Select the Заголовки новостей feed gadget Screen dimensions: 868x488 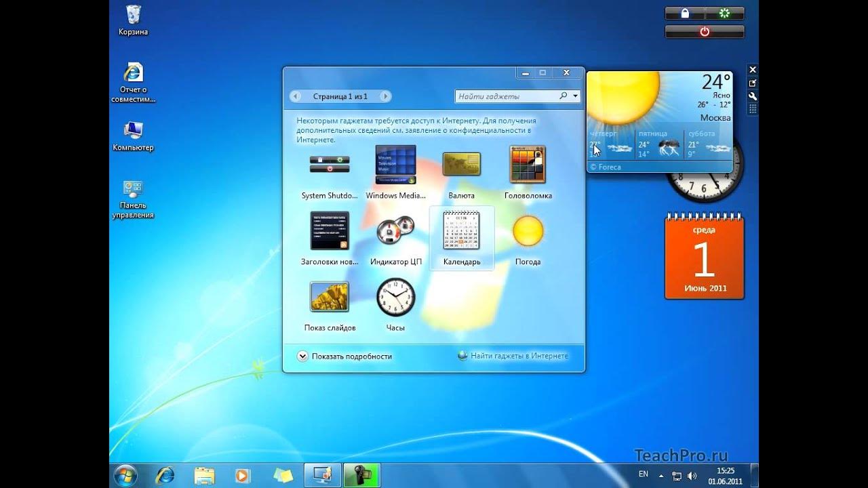pos(330,239)
